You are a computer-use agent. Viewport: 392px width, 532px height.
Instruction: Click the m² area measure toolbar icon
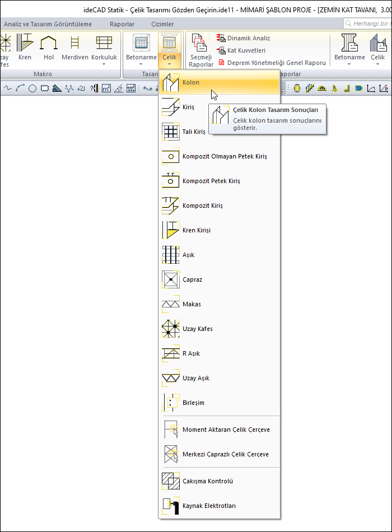click(106, 88)
